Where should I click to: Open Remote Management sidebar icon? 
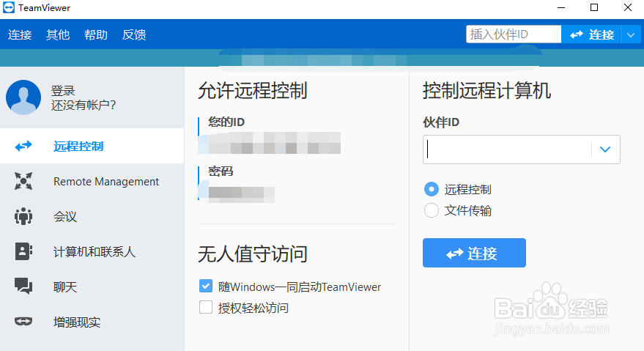click(24, 182)
